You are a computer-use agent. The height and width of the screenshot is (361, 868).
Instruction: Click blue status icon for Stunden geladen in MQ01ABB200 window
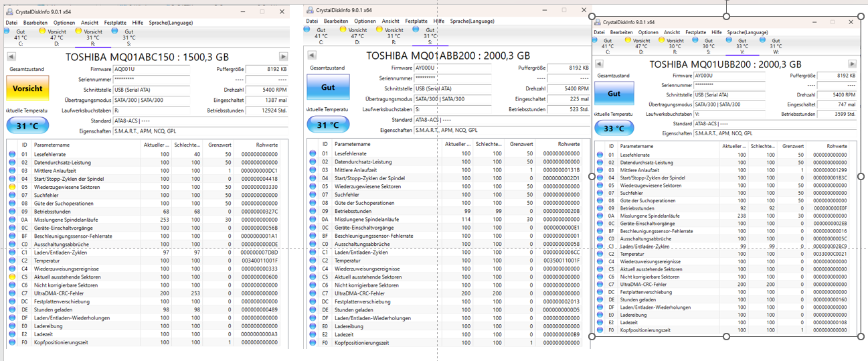click(x=313, y=310)
